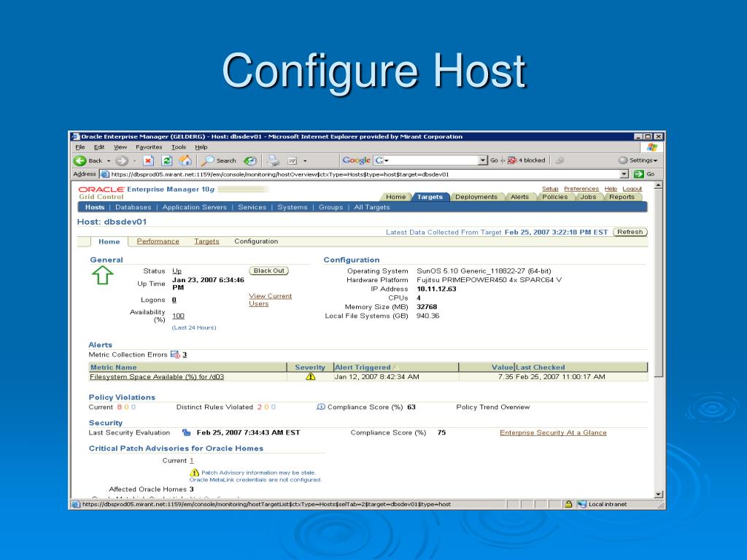The image size is (747, 560).
Task: Open the Filesystem Space Available for /d03 link
Action: (157, 377)
